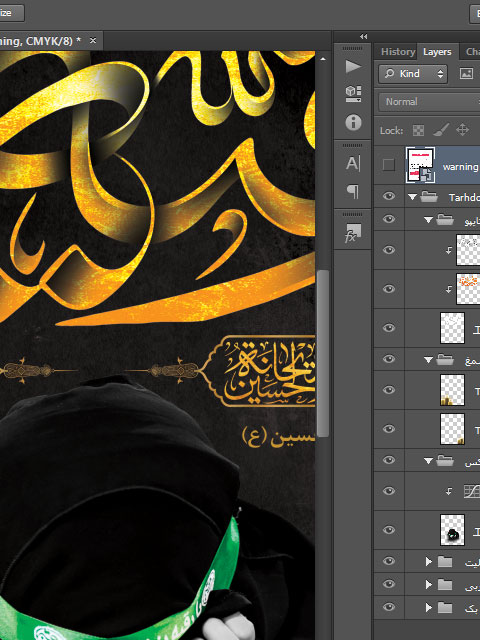Open the Kind filter dropdown
The image size is (480, 640).
click(x=413, y=73)
